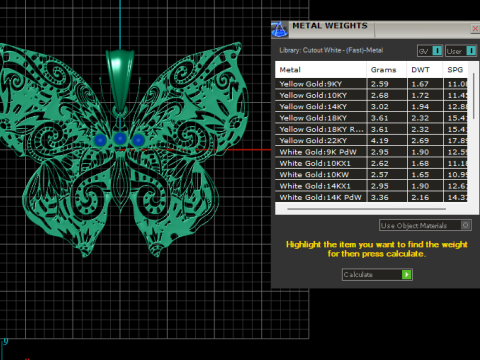Screen dimensions: 480x360
Task: Select the White Gold:14KX1 row
Action: click(x=371, y=186)
